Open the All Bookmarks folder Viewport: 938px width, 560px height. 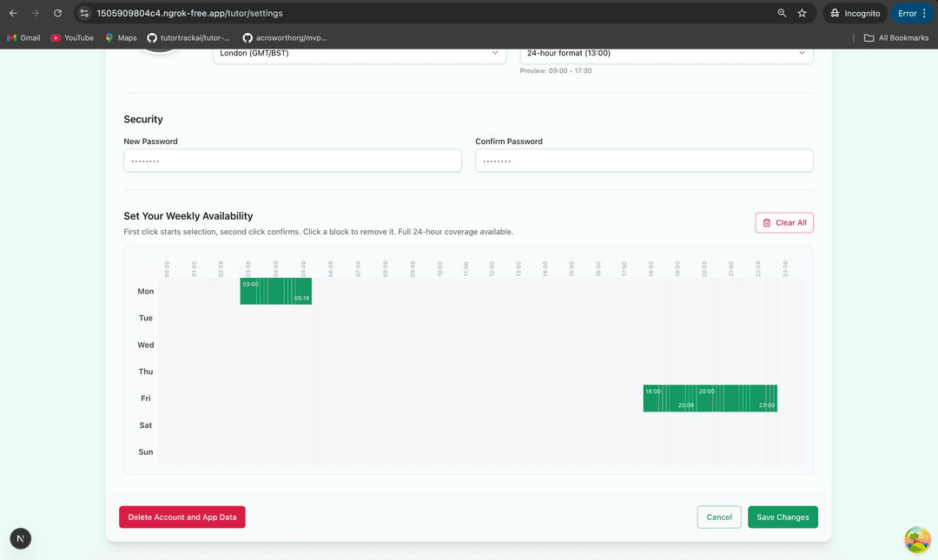(896, 37)
